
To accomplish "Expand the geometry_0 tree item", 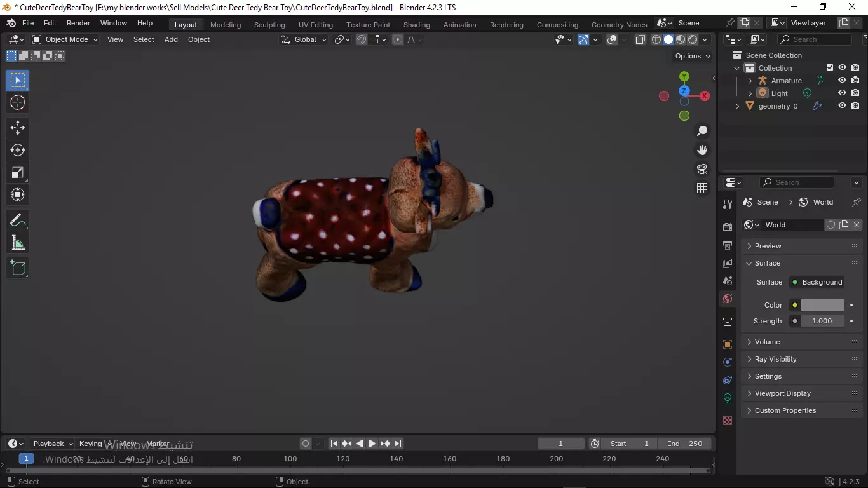I will pyautogui.click(x=737, y=106).
